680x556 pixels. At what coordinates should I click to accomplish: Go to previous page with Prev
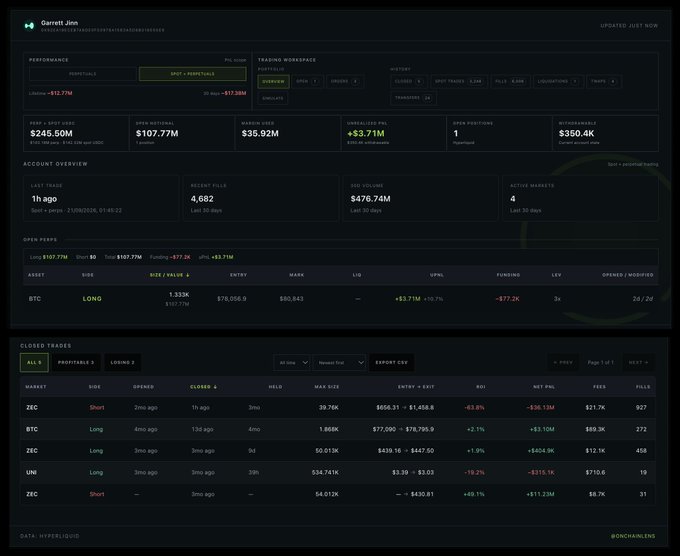pyautogui.click(x=563, y=363)
